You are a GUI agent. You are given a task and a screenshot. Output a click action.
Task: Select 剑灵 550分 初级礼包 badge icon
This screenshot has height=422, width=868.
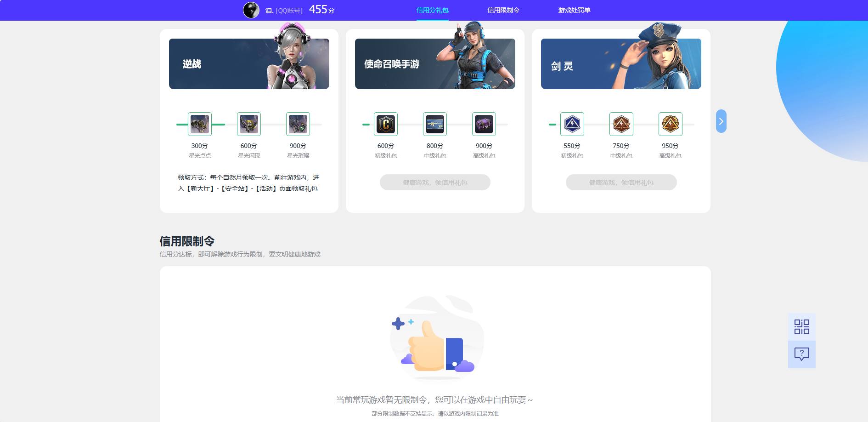pos(572,124)
